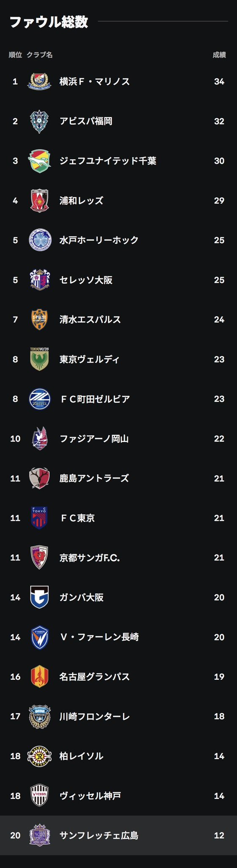Image resolution: width=237 pixels, height=868 pixels.
Task: Click the FC Machida Zelvia blue crest
Action: (x=39, y=399)
